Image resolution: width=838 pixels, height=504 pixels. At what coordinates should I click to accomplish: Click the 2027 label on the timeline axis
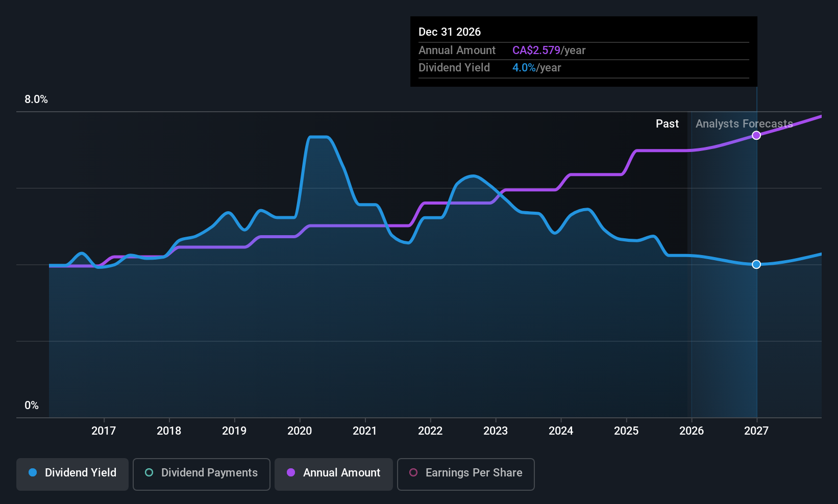756,431
